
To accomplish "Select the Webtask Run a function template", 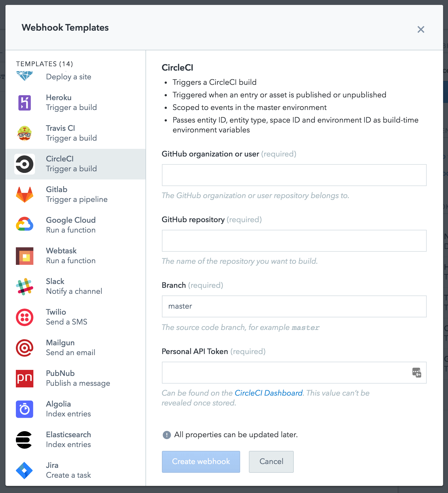I will click(71, 256).
